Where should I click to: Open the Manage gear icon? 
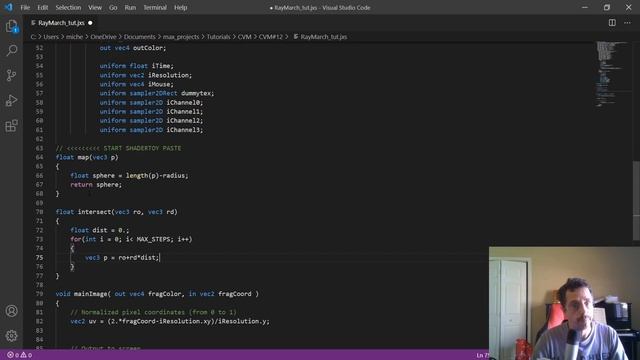[11, 336]
